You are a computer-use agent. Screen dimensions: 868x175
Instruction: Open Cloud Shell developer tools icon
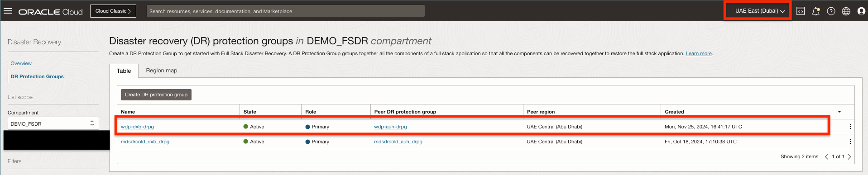801,11
